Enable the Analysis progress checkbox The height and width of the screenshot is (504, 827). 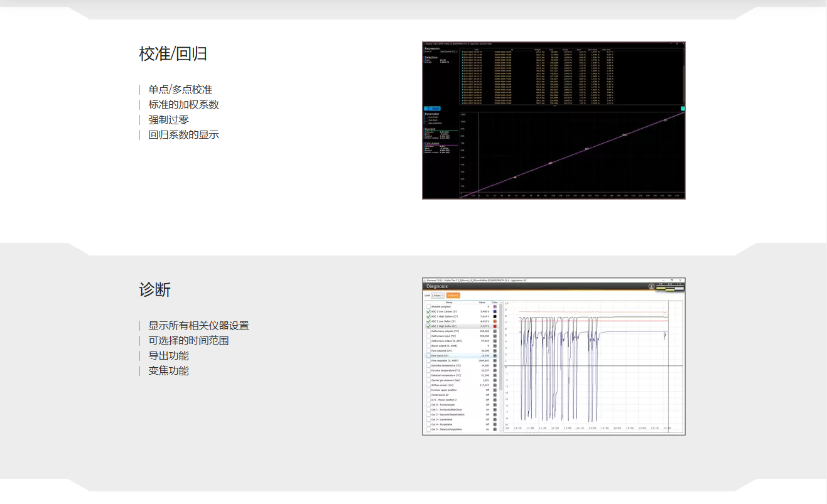(428, 306)
